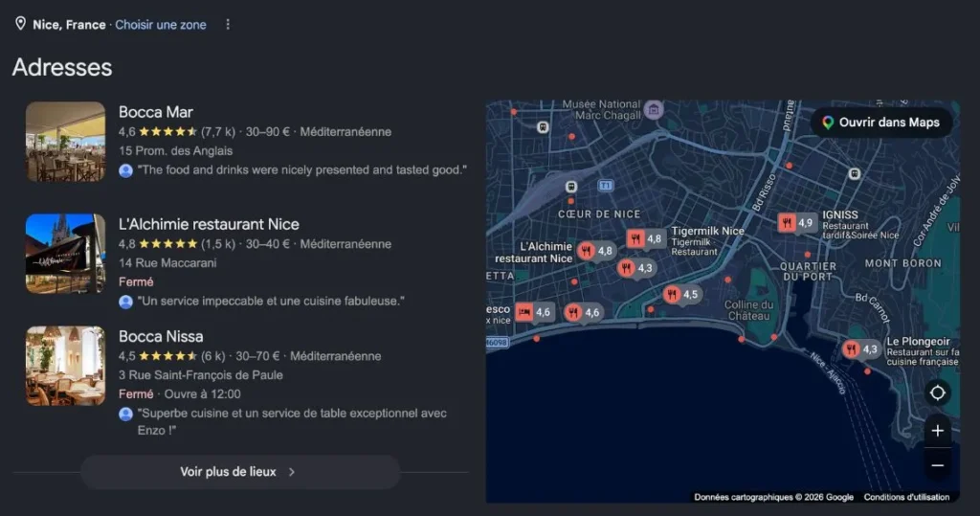Viewport: 980px width, 516px height.
Task: Click the map my-location target icon
Action: (938, 393)
